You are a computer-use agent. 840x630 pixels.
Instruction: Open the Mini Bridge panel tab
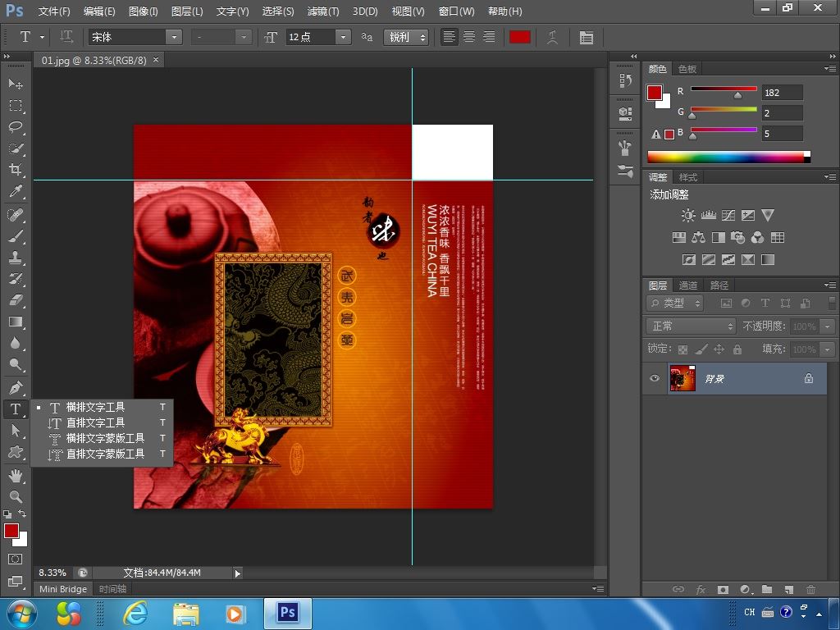(63, 589)
